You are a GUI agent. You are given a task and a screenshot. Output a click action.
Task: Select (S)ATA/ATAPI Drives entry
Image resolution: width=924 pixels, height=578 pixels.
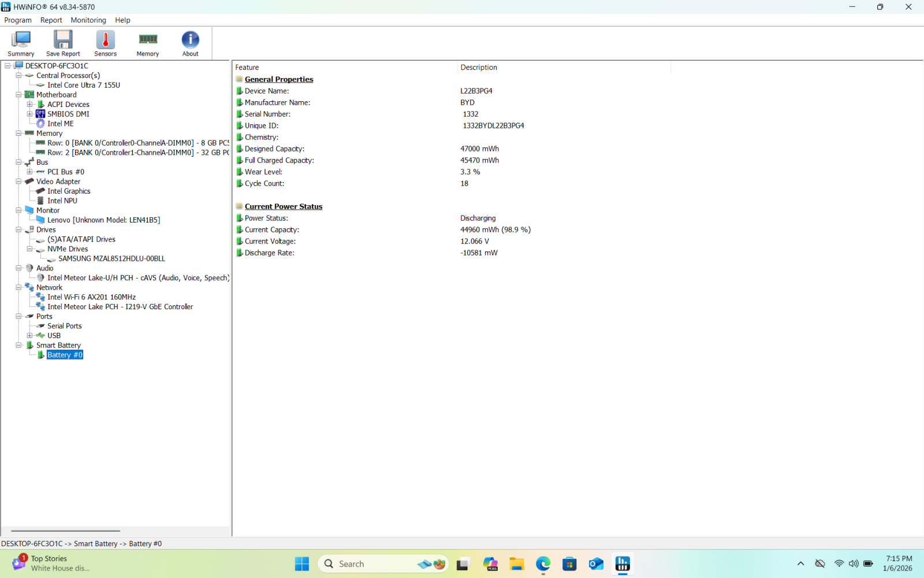point(81,239)
